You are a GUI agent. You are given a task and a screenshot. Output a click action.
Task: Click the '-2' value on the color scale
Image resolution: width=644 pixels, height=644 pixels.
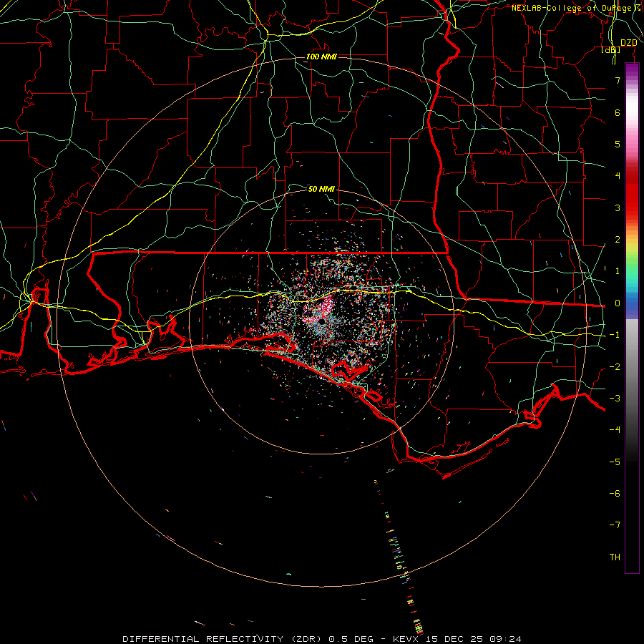(x=615, y=367)
